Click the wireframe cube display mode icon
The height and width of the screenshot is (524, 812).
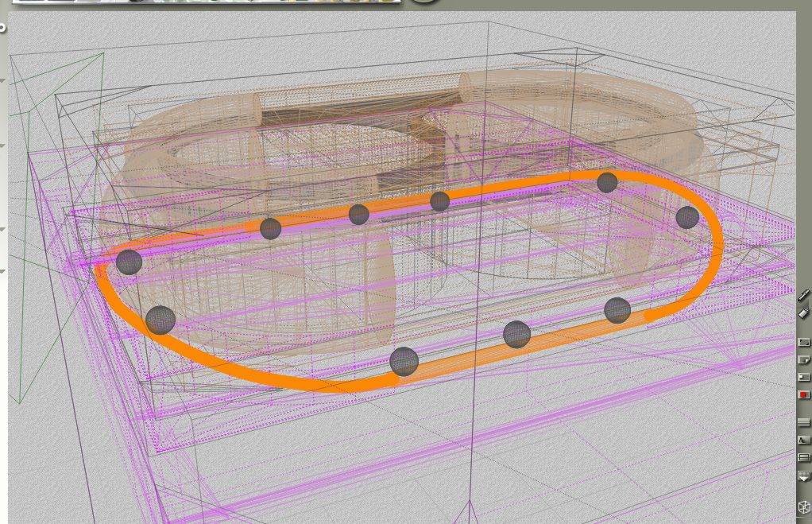[x=804, y=507]
